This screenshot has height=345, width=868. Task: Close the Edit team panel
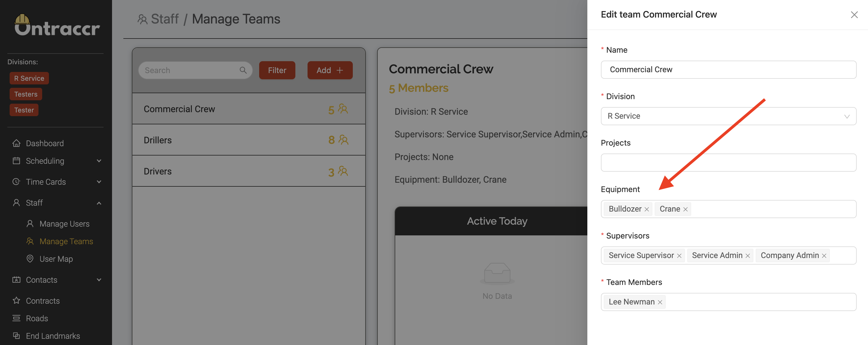tap(854, 15)
